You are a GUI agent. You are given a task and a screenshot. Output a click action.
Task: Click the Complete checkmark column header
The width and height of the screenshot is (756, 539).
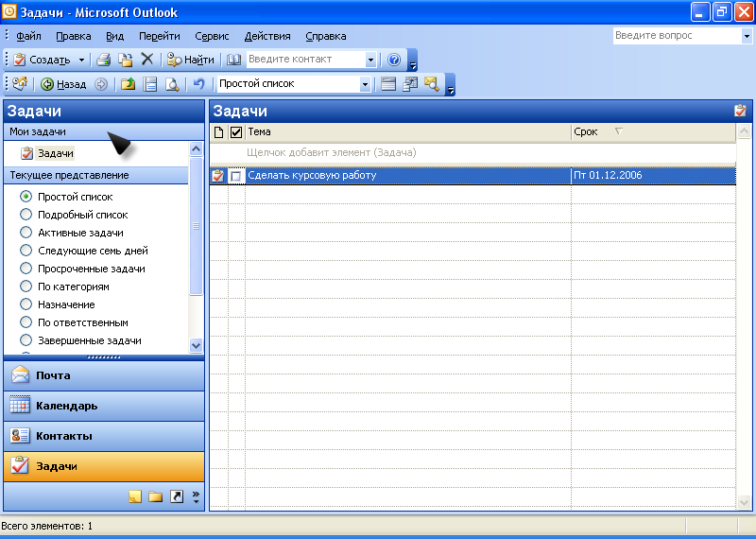pos(235,131)
